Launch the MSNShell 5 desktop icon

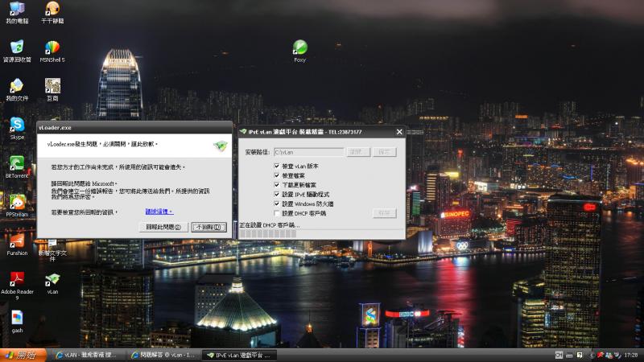52,51
